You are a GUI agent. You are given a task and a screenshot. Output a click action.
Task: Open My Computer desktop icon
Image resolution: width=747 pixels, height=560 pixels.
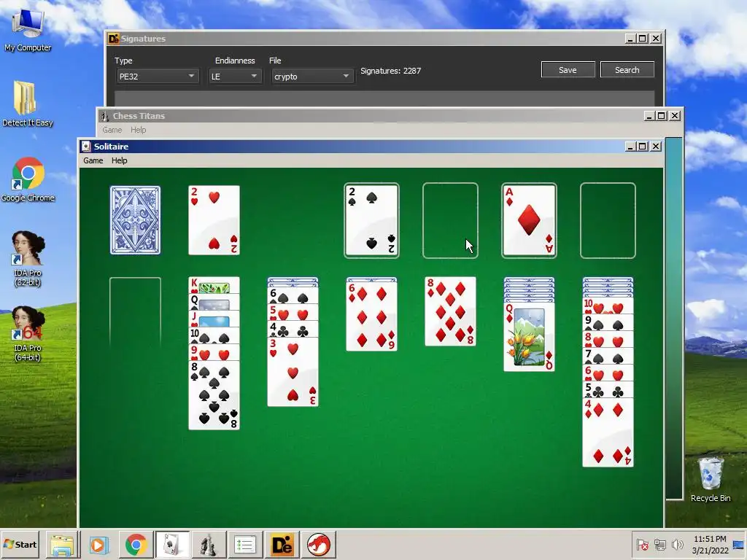coord(28,28)
